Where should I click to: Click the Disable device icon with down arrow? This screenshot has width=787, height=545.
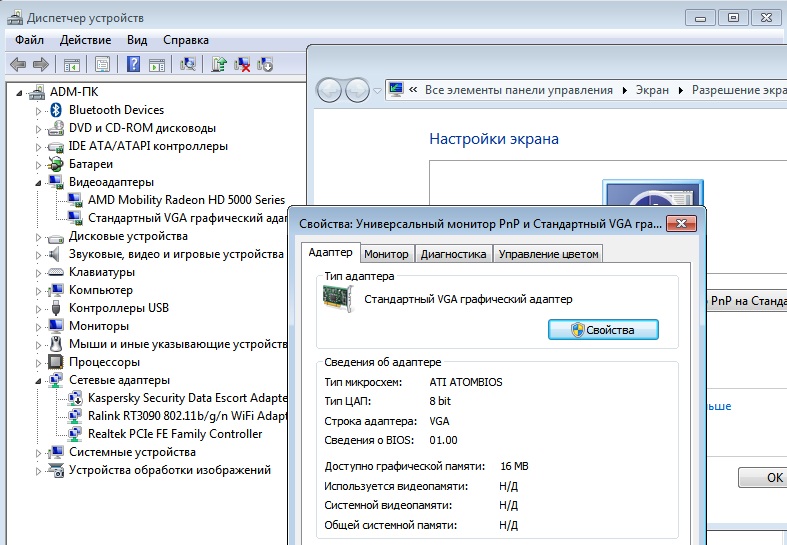click(x=265, y=65)
